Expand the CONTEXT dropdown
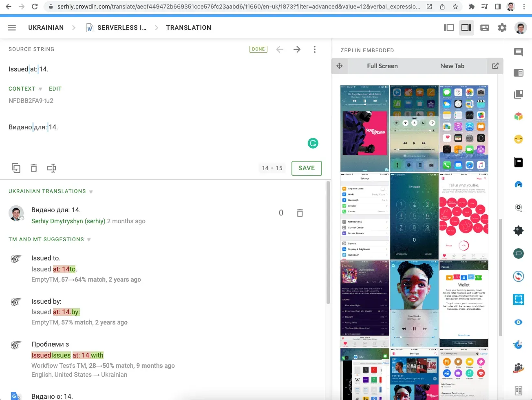Screen dimensions: 532x400 pos(40,89)
